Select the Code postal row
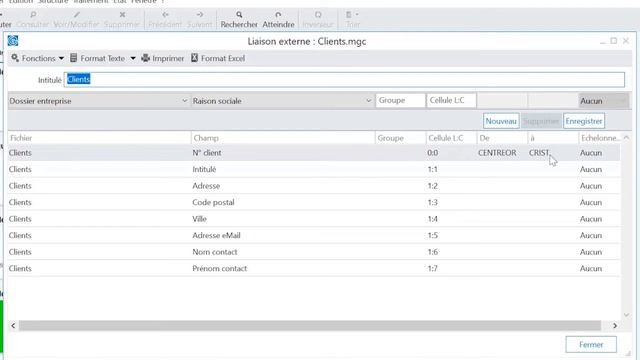The width and height of the screenshot is (640, 360). pos(314,202)
